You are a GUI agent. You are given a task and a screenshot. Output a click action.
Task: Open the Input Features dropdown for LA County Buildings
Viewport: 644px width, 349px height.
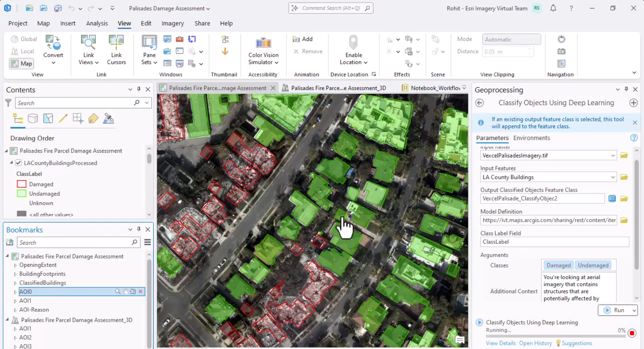pyautogui.click(x=613, y=177)
